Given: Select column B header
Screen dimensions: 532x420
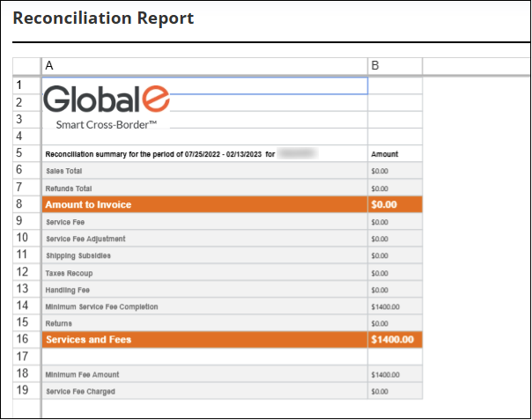Looking at the screenshot, I should pyautogui.click(x=395, y=66).
